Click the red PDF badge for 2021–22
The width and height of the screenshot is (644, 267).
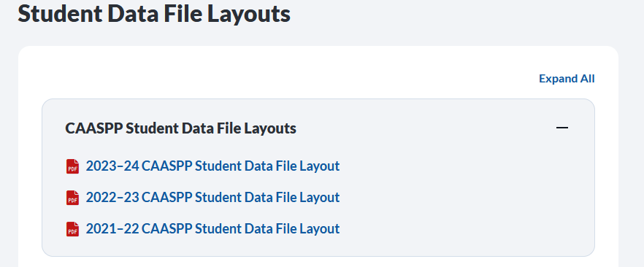(73, 229)
